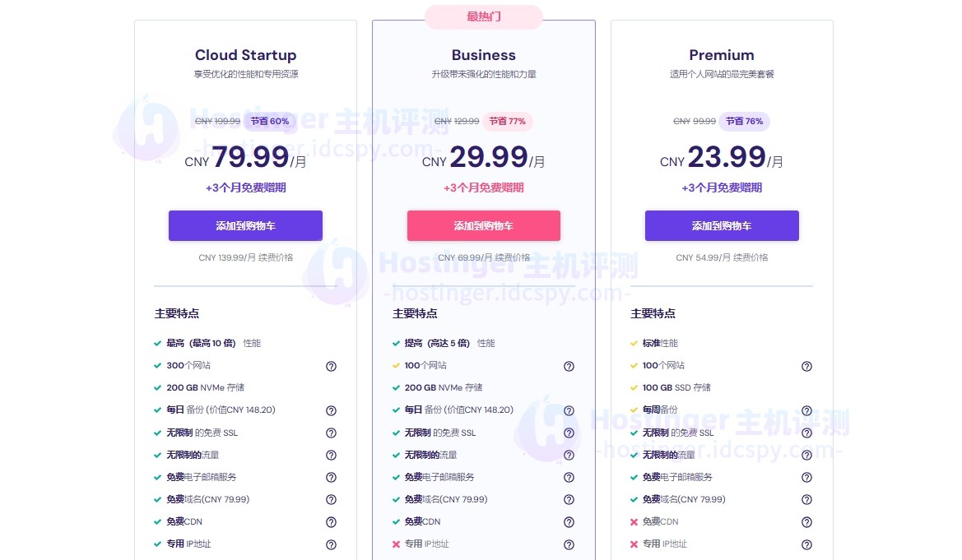Click the 最热门 badge above Business
The height and width of the screenshot is (560, 962).
pyautogui.click(x=484, y=16)
